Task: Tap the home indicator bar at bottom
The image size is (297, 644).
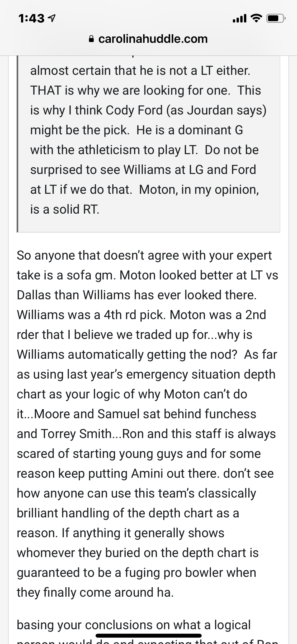Action: (x=149, y=635)
